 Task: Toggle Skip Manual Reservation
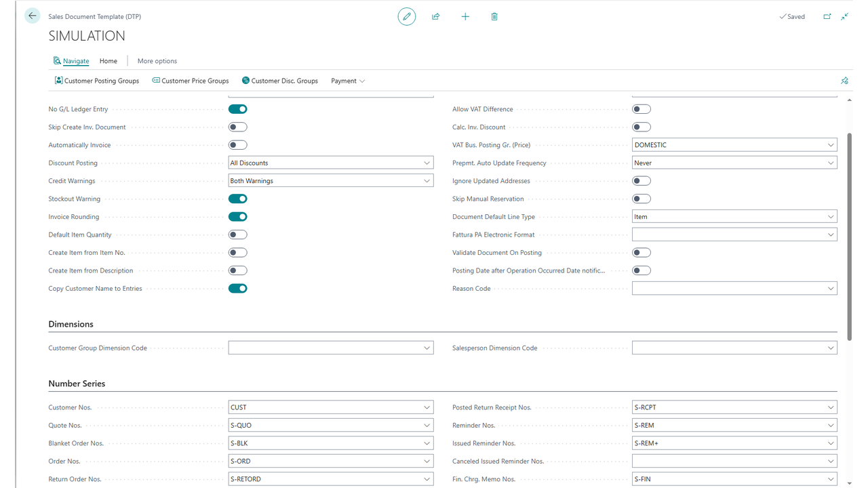pos(642,199)
